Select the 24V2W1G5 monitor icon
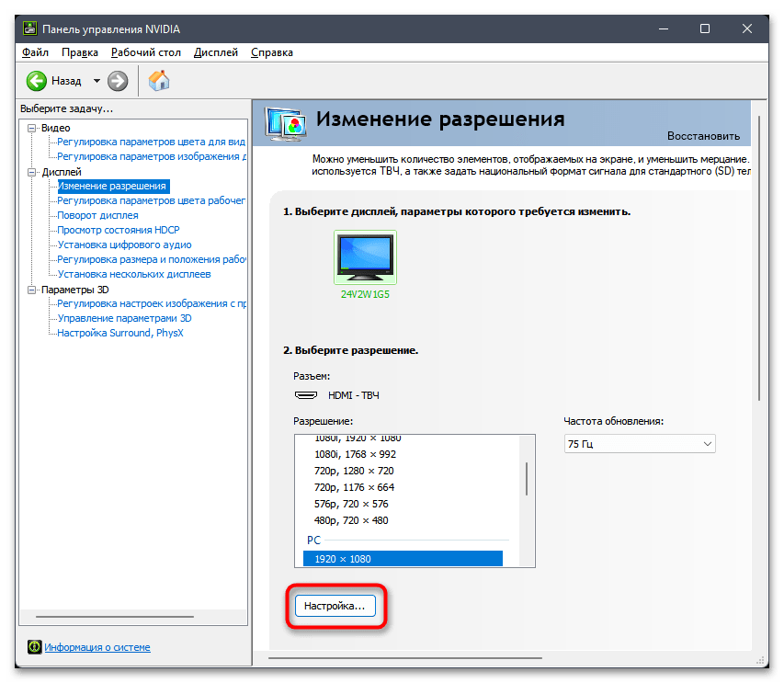784x683 pixels. click(365, 256)
